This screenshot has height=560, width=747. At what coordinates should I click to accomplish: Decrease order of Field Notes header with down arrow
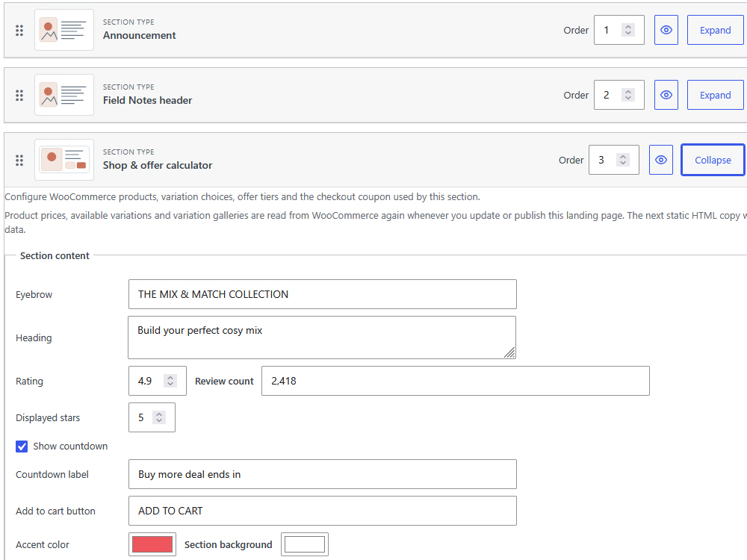pyautogui.click(x=628, y=98)
